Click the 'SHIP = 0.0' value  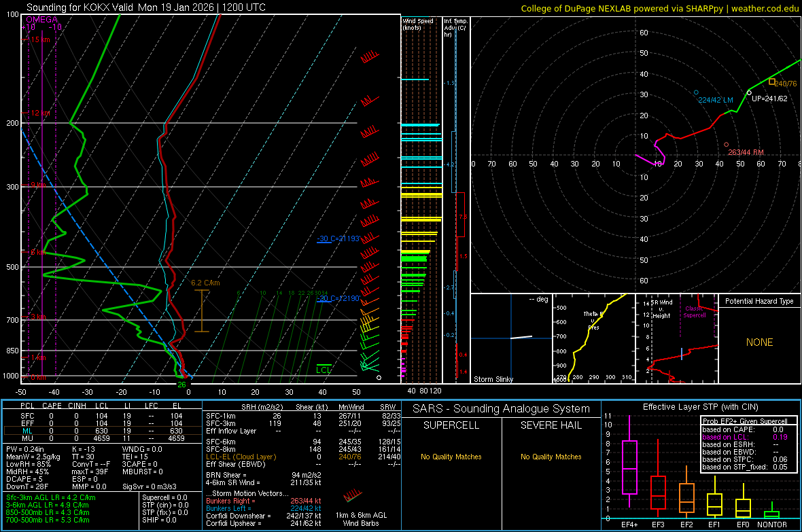pyautogui.click(x=159, y=520)
